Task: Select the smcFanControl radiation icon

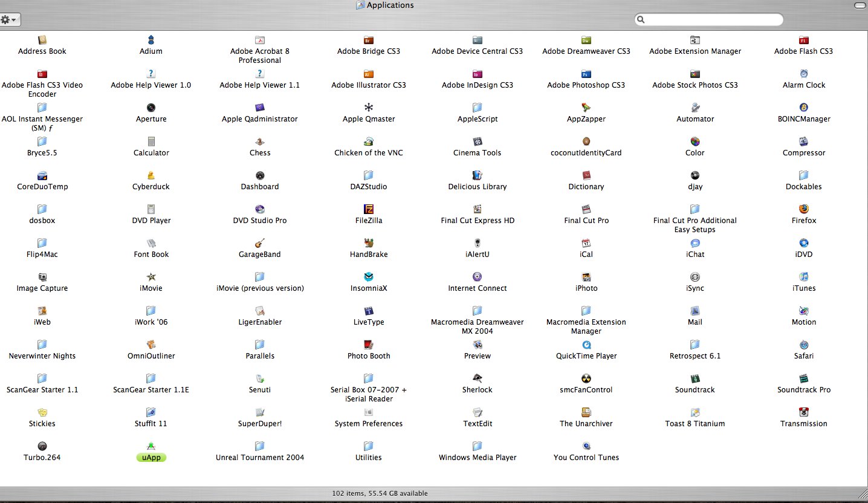Action: 586,378
